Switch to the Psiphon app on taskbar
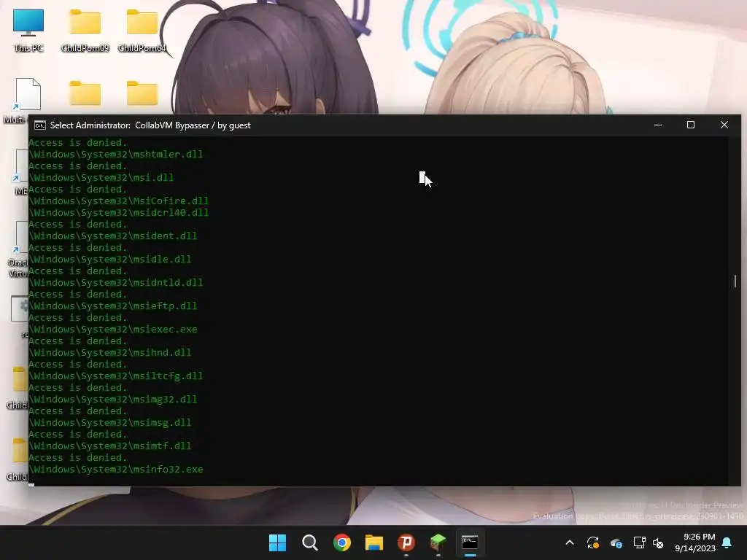The height and width of the screenshot is (560, 747). click(x=406, y=542)
